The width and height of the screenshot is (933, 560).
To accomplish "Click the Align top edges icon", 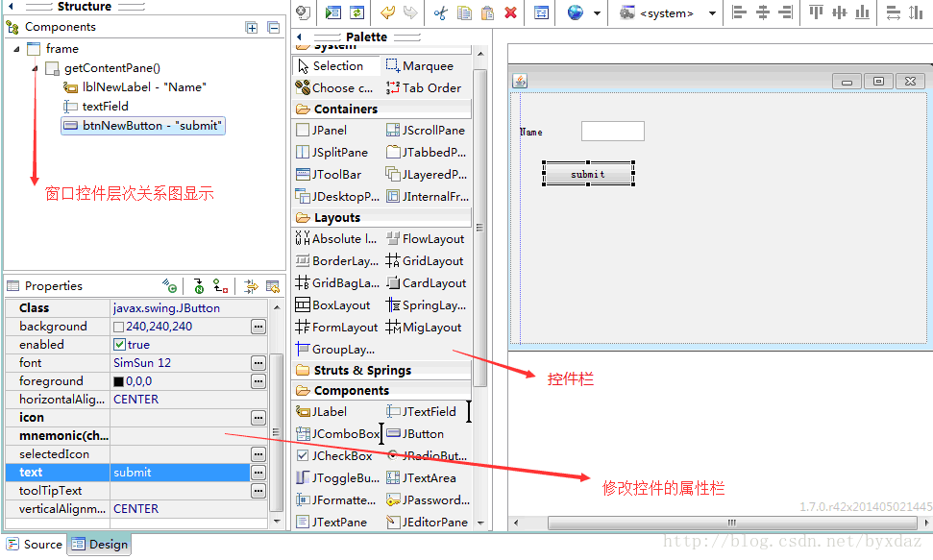I will click(x=817, y=12).
